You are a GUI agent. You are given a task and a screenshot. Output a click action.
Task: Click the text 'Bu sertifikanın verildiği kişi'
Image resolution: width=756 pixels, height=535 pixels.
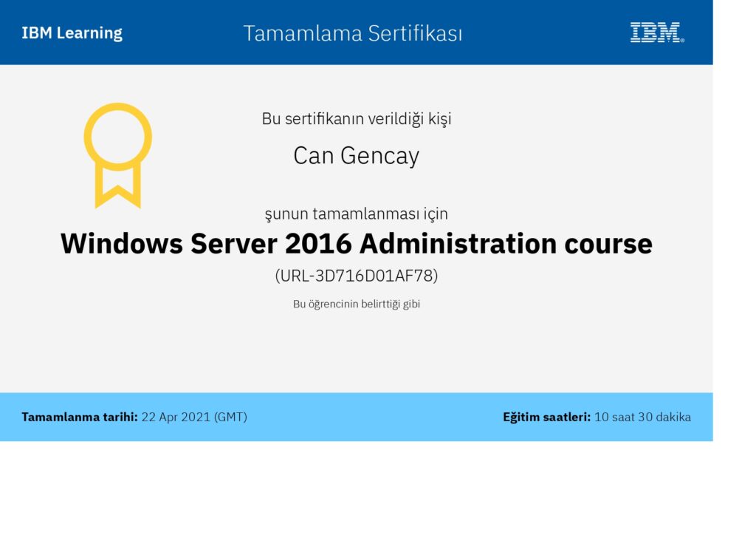(x=357, y=119)
